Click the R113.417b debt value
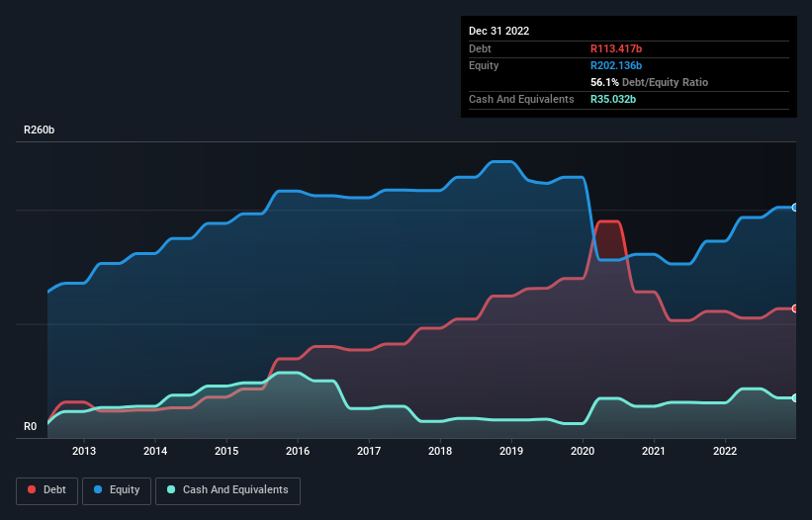 (x=616, y=48)
